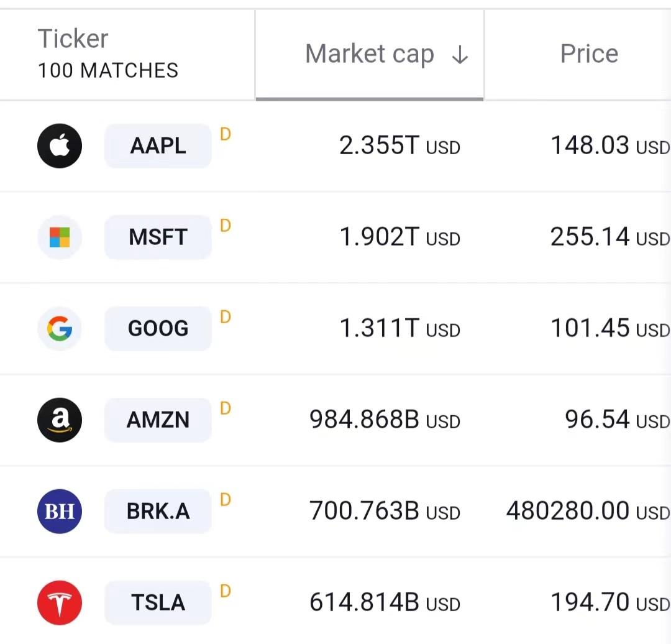Click the D badge next to AAPL
Screen dimensions: 671x644
tap(226, 134)
